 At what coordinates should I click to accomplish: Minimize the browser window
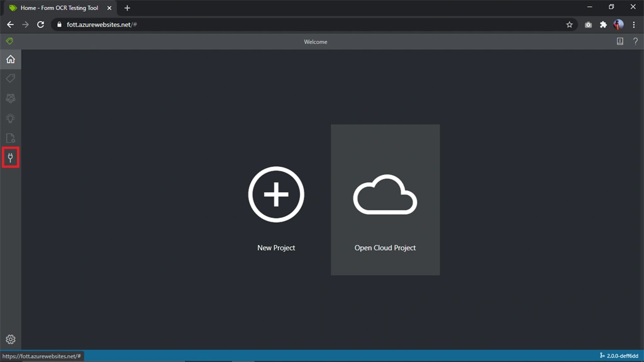coord(589,6)
